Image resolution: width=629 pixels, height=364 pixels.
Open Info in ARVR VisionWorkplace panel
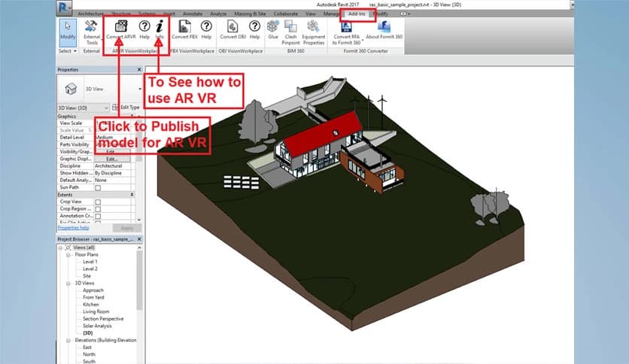pos(160,29)
